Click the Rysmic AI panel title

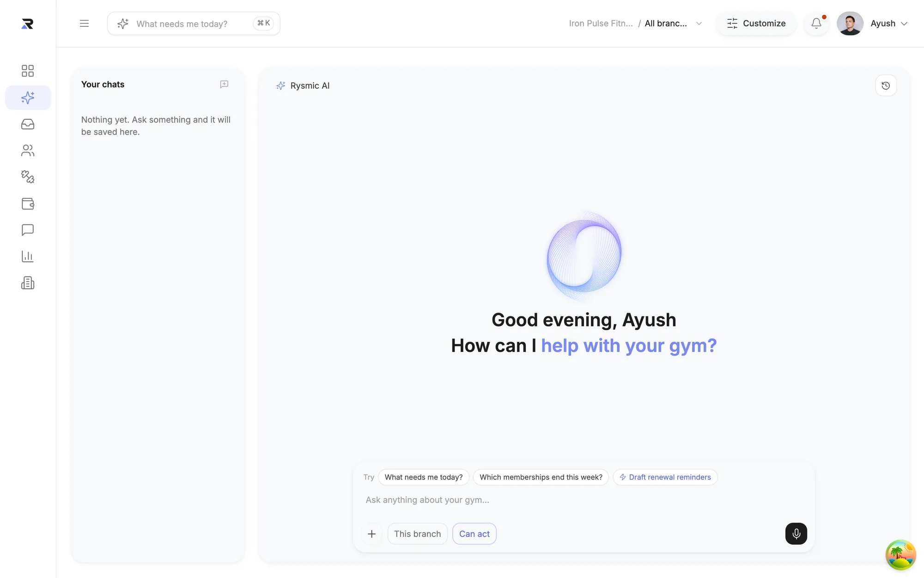coord(310,86)
